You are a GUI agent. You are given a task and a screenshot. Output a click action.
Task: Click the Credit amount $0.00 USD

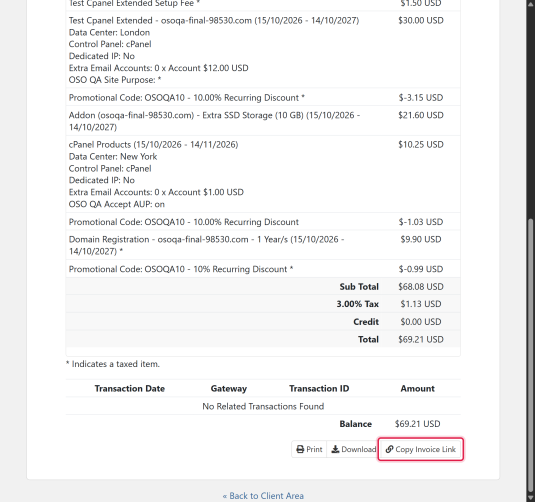421,322
